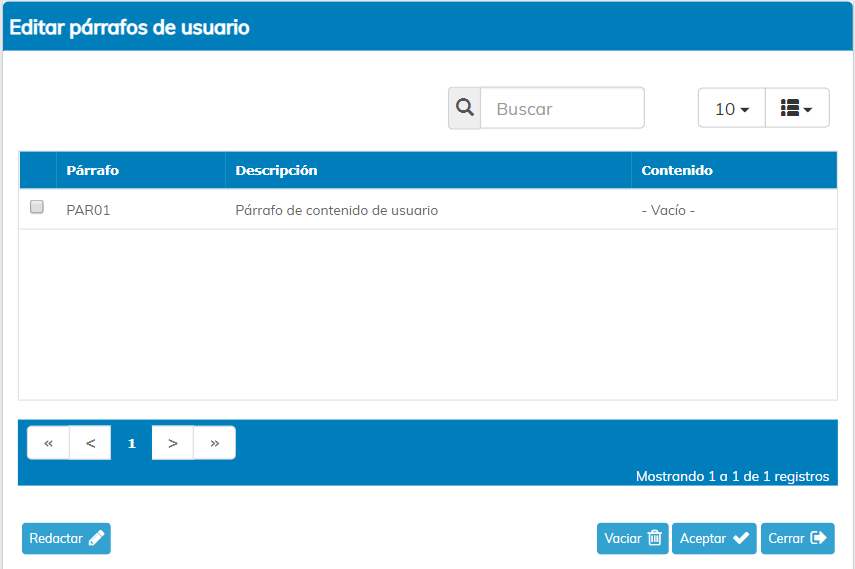
Task: Jump to the last page with »
Action: [214, 443]
